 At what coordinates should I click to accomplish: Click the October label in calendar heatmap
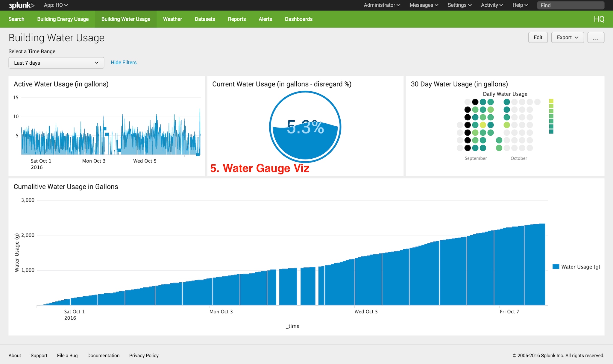click(519, 158)
